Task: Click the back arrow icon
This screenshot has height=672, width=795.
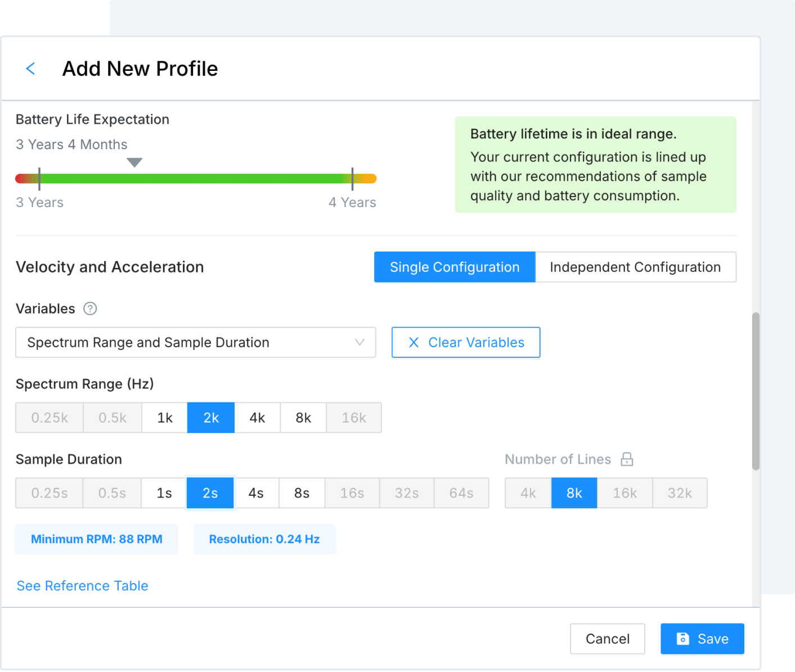Action: tap(31, 69)
